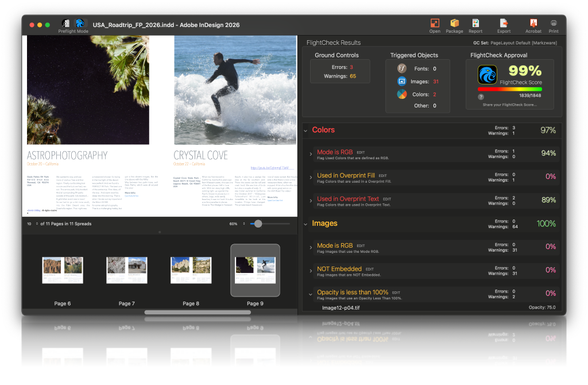Screen dimensions: 588x385
Task: Click the GC Set PageLayout Default label
Action: click(515, 43)
